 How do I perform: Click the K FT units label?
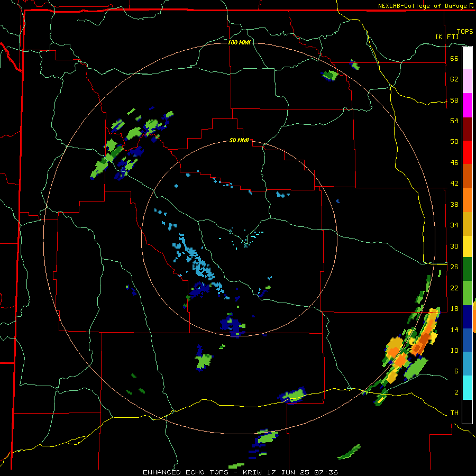click(447, 36)
